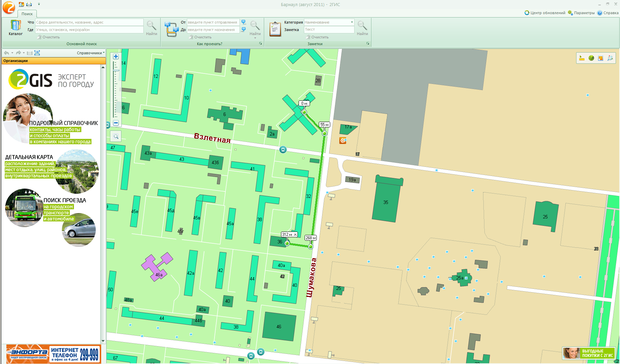Screen dimensions: 620x364
Task: Click the Выгодные покупки с 2ГИС banner
Action: click(589, 353)
